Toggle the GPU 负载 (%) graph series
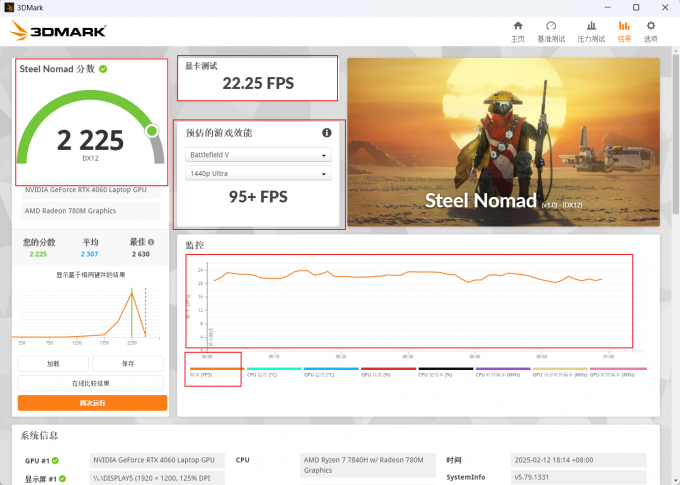The image size is (680, 485). pyautogui.click(x=389, y=372)
